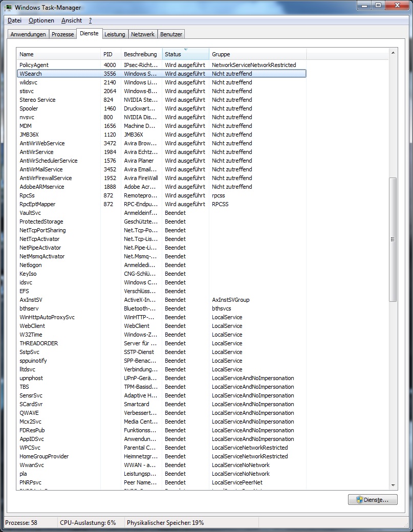The image size is (413, 532).
Task: Select the WebClient service name
Action: (32, 326)
